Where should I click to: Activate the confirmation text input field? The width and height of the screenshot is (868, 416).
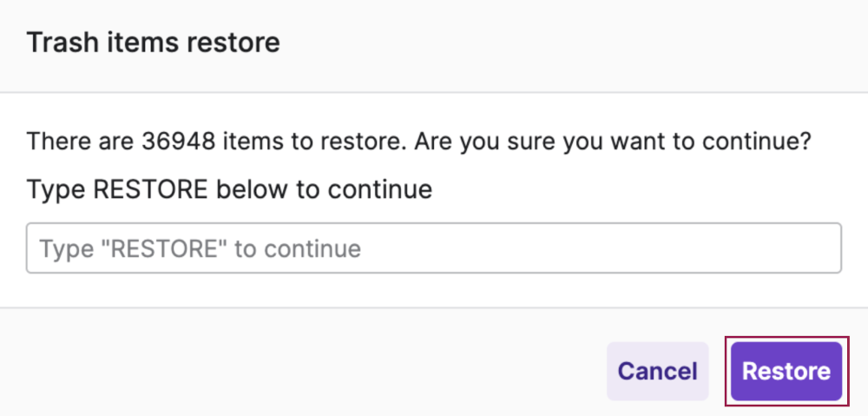(434, 249)
